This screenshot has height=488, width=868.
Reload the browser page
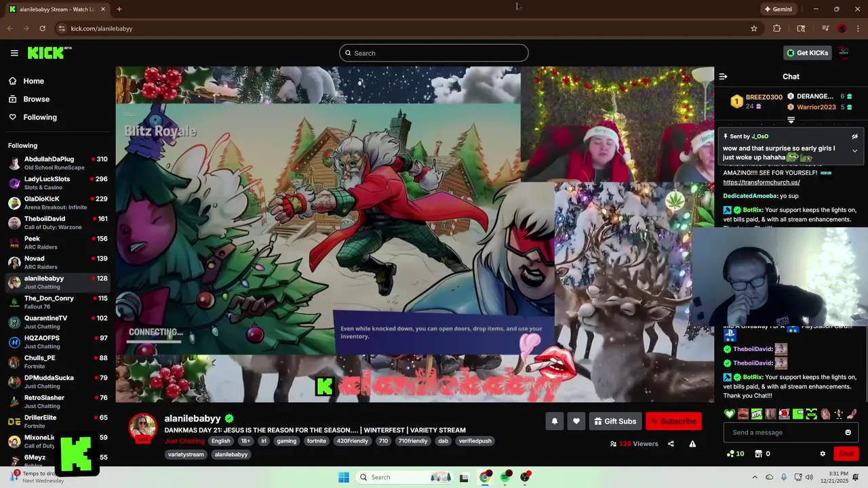(43, 28)
